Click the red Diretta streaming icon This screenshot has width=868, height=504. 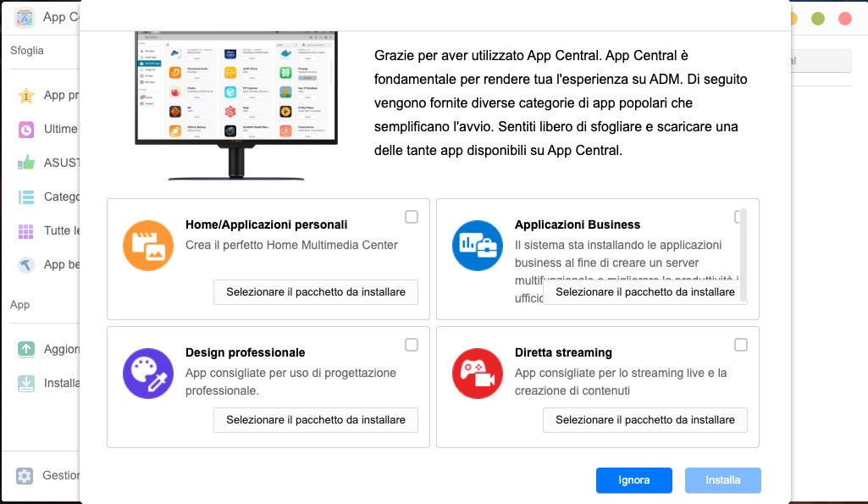click(x=477, y=374)
